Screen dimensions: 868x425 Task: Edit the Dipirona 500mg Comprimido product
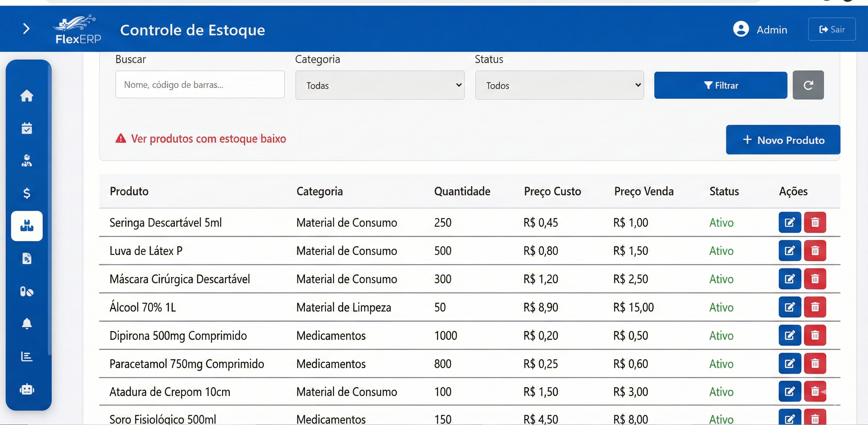click(790, 335)
